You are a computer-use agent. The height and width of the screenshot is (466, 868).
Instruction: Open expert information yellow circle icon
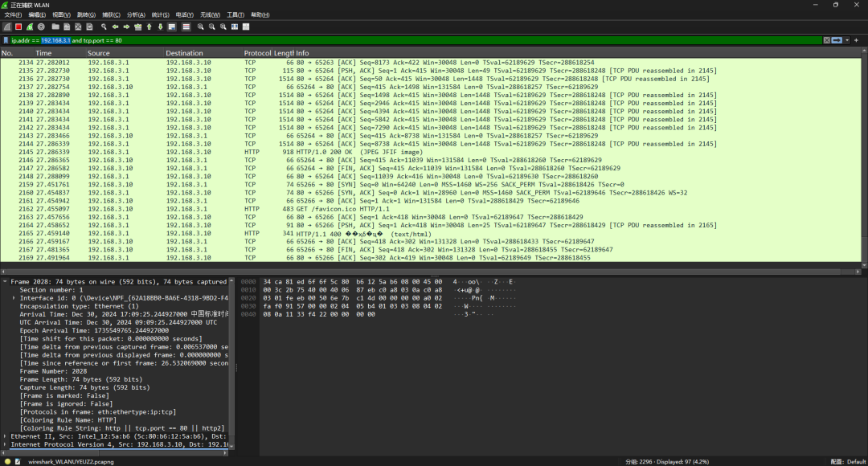coord(7,461)
